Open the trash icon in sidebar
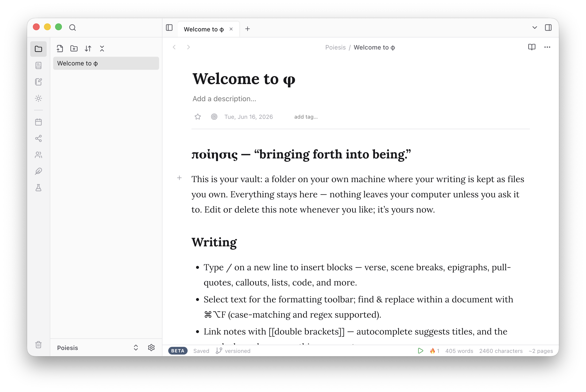This screenshot has height=392, width=586. click(38, 345)
